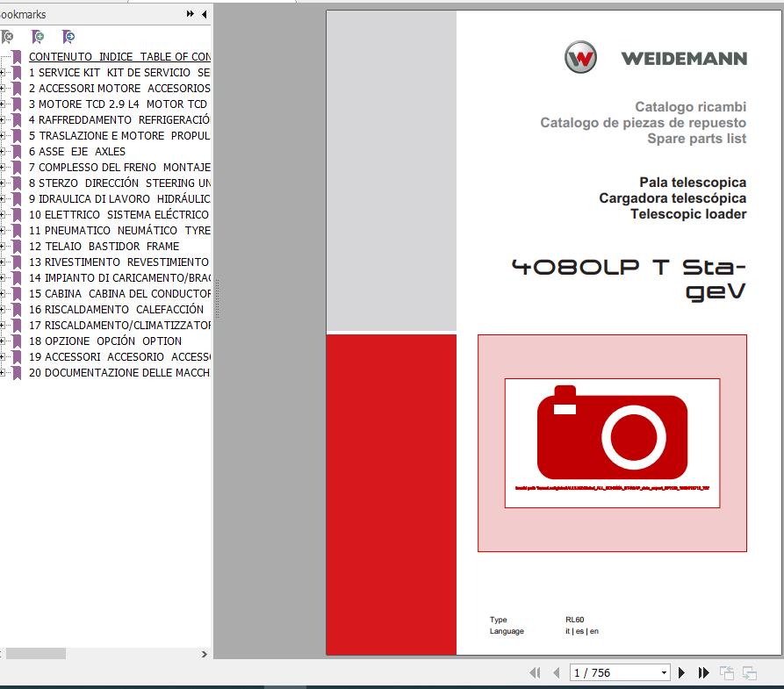
Task: Expand the 1 SERVICE KIT bookmark
Action: pyautogui.click(x=2, y=73)
